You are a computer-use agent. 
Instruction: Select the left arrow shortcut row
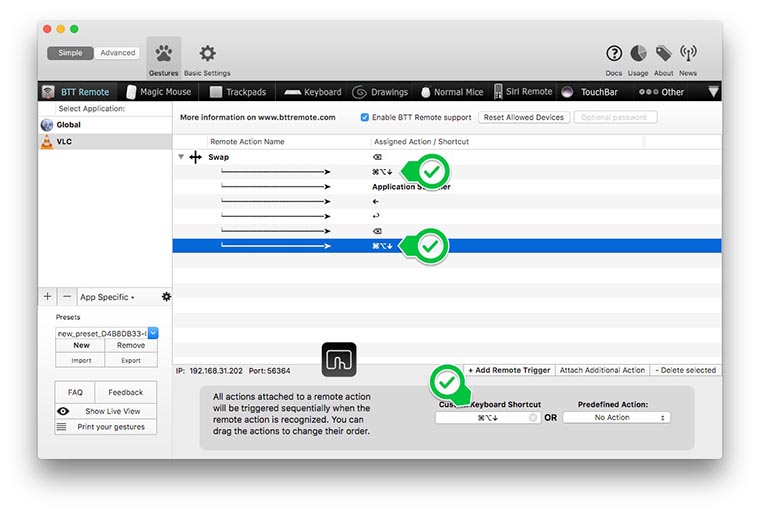(447, 201)
